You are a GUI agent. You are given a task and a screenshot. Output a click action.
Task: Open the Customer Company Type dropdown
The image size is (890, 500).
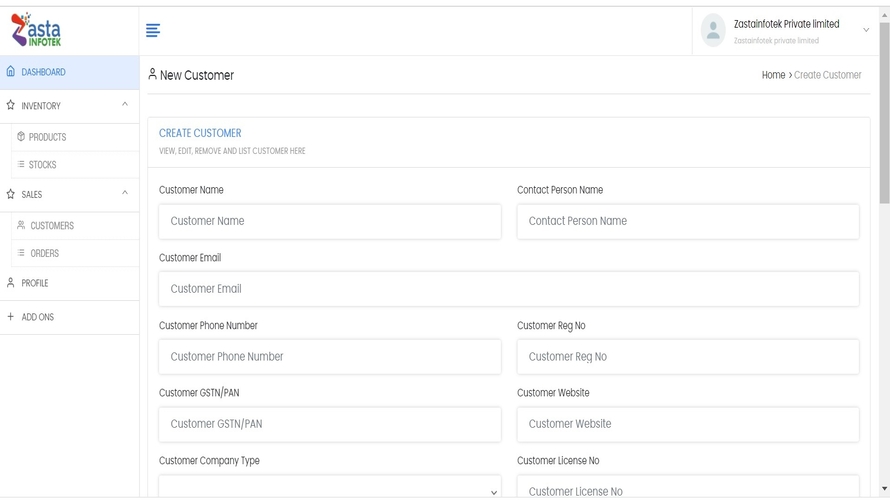pos(330,489)
